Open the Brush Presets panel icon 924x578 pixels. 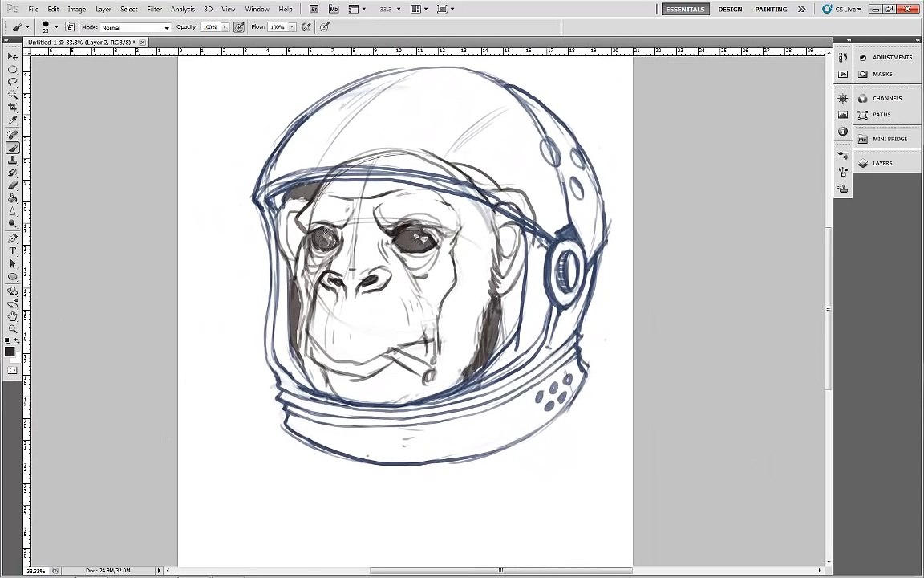click(x=843, y=156)
